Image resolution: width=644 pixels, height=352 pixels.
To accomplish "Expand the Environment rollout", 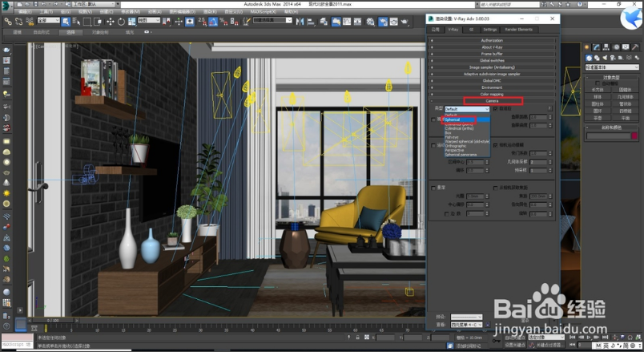I will (x=492, y=87).
